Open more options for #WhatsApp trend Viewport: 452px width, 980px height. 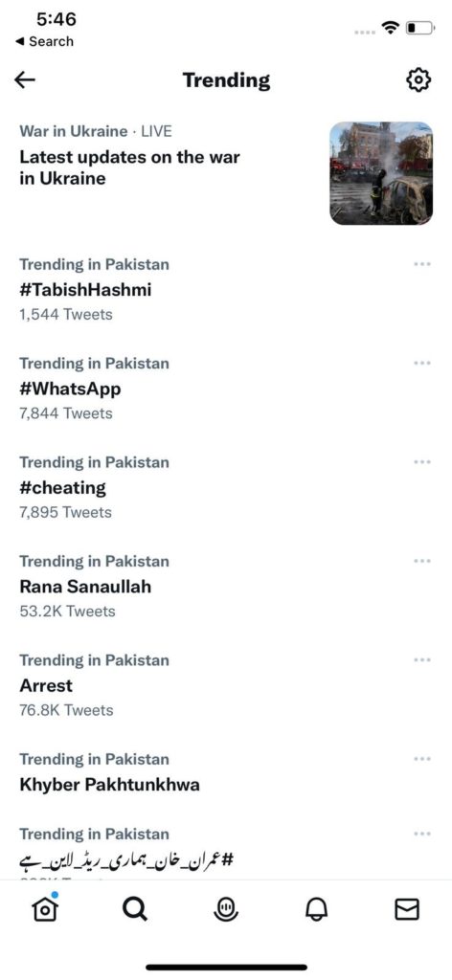pos(422,363)
